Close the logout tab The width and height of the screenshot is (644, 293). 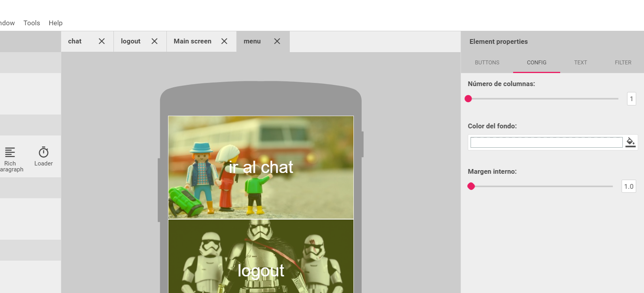click(x=155, y=41)
